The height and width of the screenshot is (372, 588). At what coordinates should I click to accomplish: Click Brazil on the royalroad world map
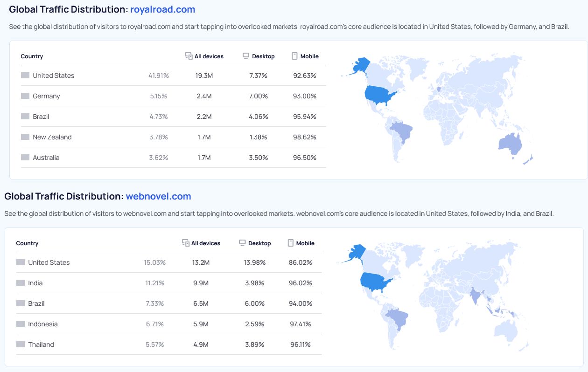tap(403, 132)
